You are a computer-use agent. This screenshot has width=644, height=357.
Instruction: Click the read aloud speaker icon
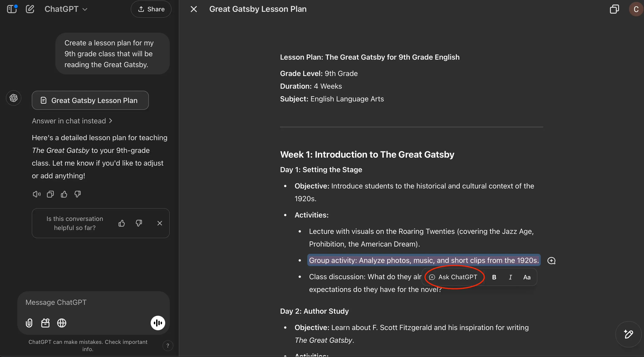37,194
